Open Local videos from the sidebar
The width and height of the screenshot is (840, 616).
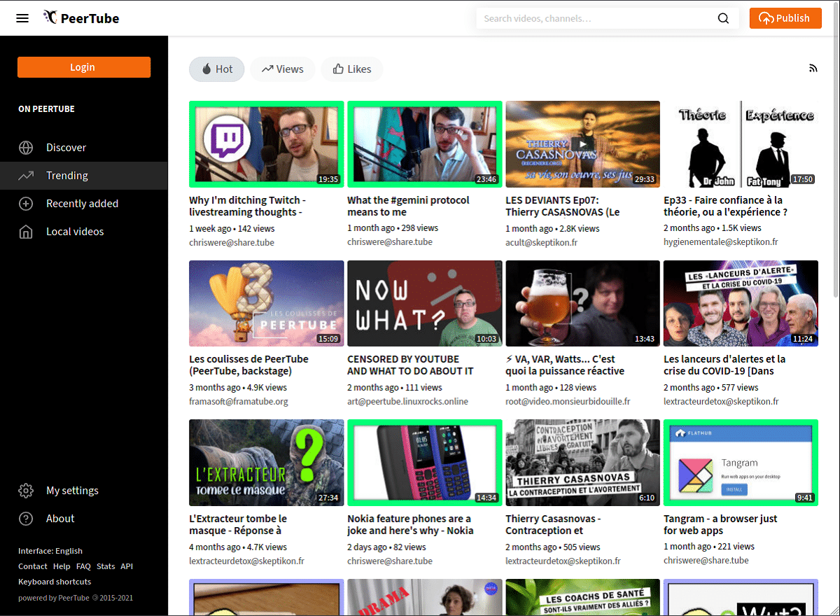[74, 231]
